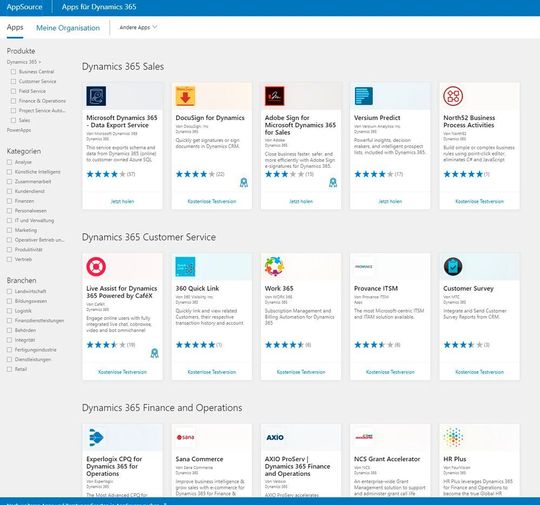This screenshot has height=505, width=540.
Task: Click Jetzt holen on Versium Predict
Action: point(390,201)
